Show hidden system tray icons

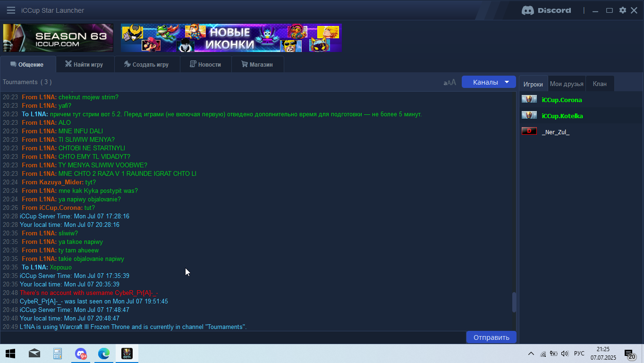[x=531, y=354]
